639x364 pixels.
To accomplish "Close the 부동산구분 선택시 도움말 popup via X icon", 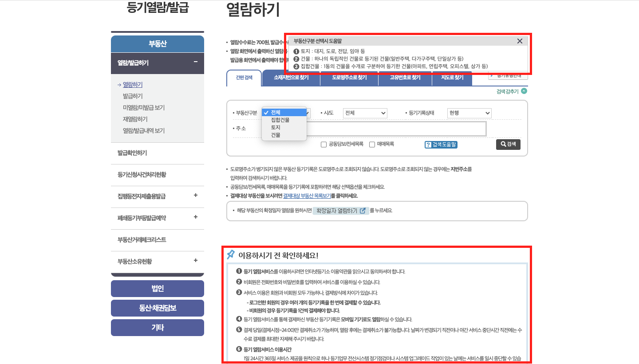I will 520,41.
